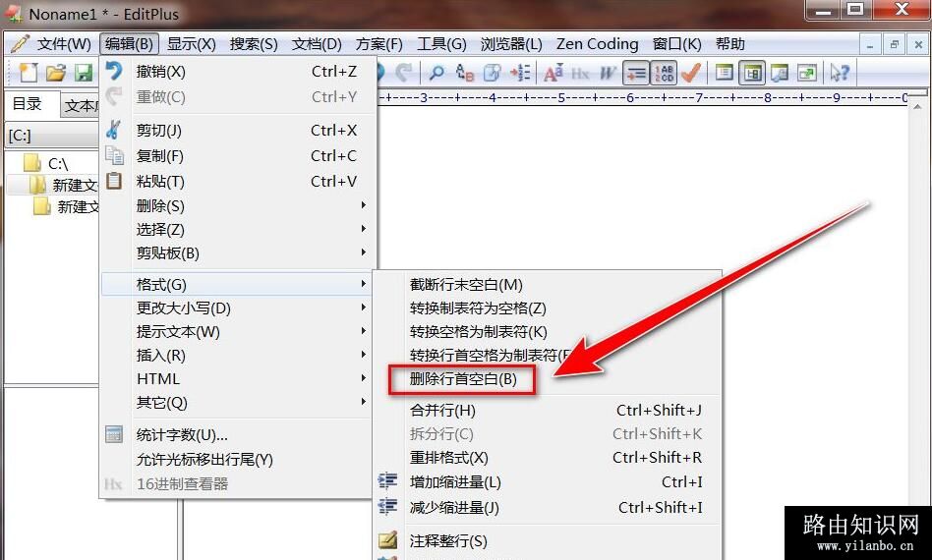The image size is (932, 560).
Task: Open the [C:] drive dropdown
Action: click(x=52, y=136)
